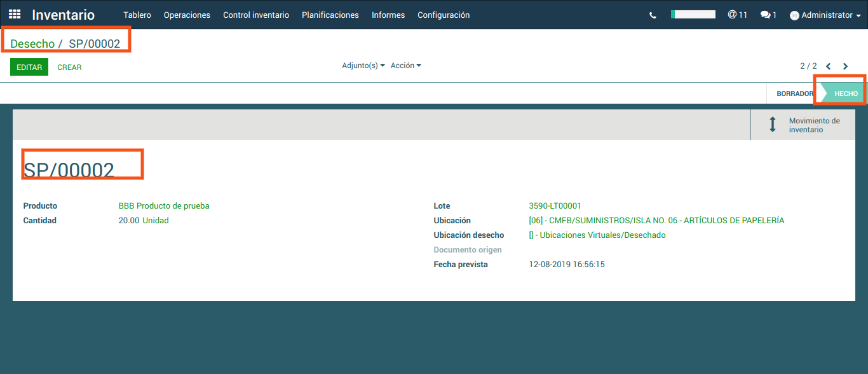The width and height of the screenshot is (868, 374).
Task: Open lot 3590-LT00001 link
Action: point(555,205)
